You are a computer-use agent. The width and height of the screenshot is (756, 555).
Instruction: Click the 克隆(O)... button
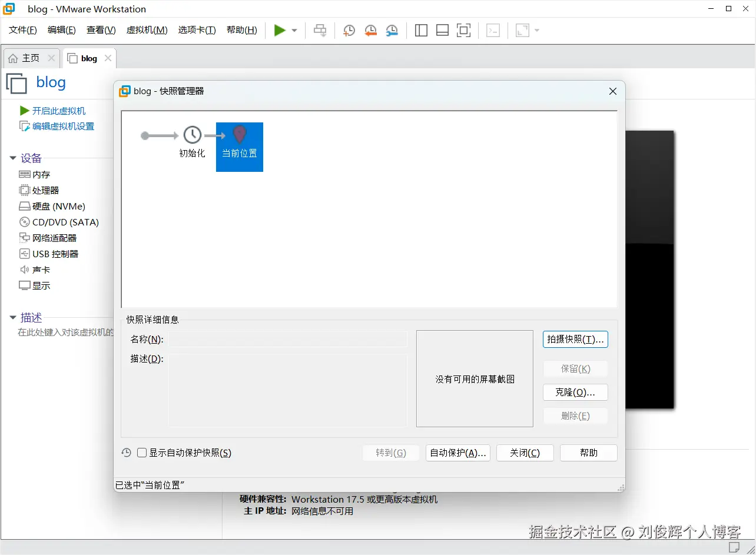tap(575, 392)
